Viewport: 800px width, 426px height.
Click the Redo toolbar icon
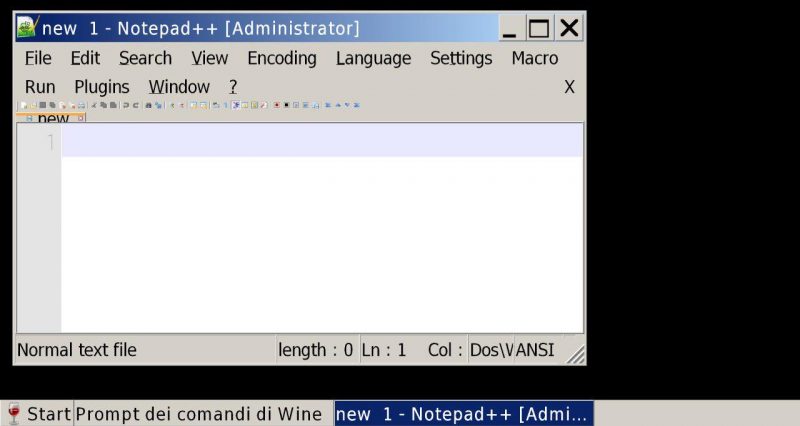136,105
